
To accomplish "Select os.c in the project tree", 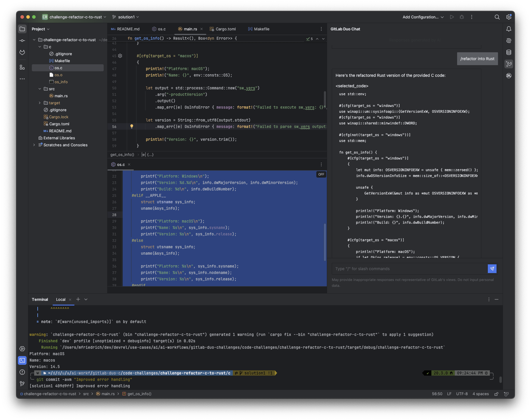I will click(68, 68).
